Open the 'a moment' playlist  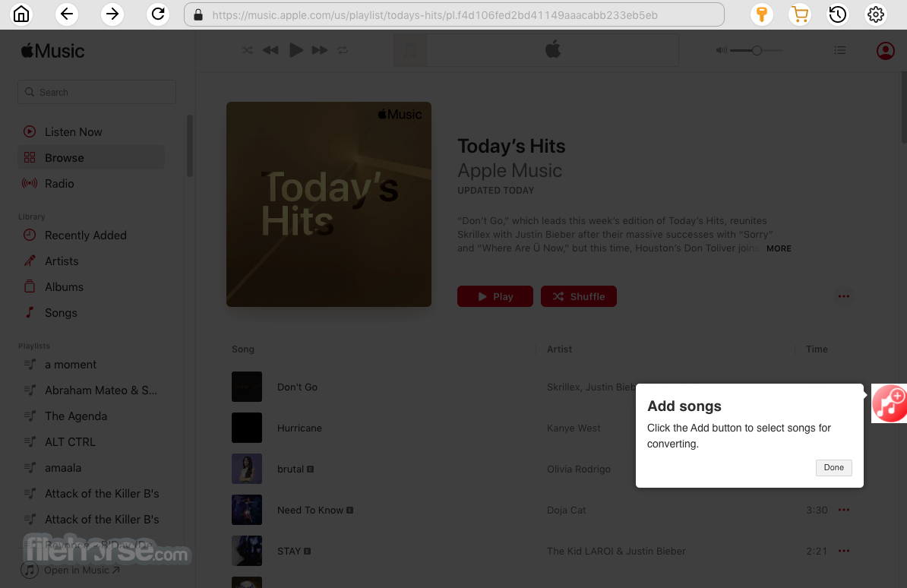71,365
